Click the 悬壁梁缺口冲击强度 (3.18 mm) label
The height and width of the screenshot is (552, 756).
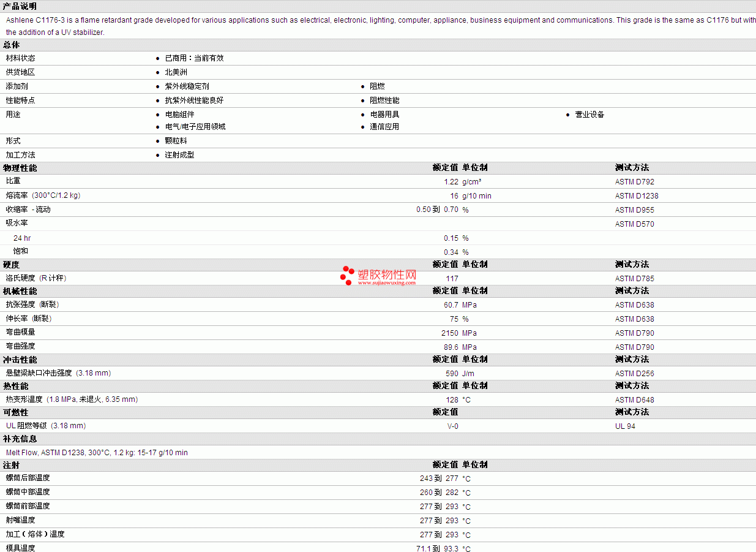(x=59, y=373)
